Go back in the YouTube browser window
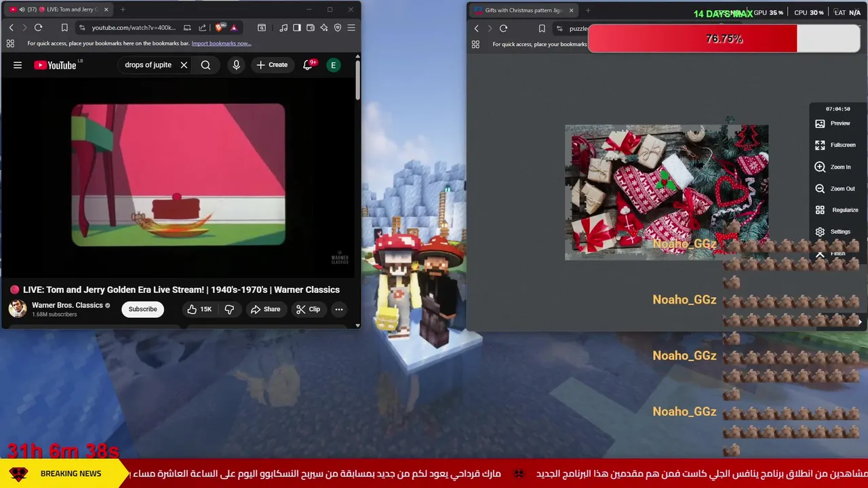This screenshot has width=868, height=488. tap(11, 28)
